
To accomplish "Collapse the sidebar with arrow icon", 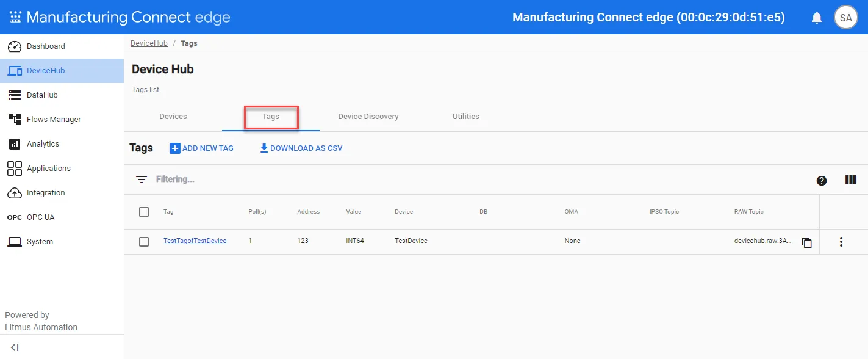I will (x=15, y=347).
